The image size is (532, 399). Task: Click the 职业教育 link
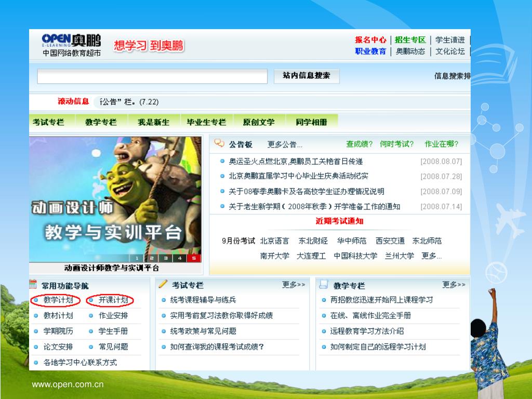pyautogui.click(x=370, y=51)
